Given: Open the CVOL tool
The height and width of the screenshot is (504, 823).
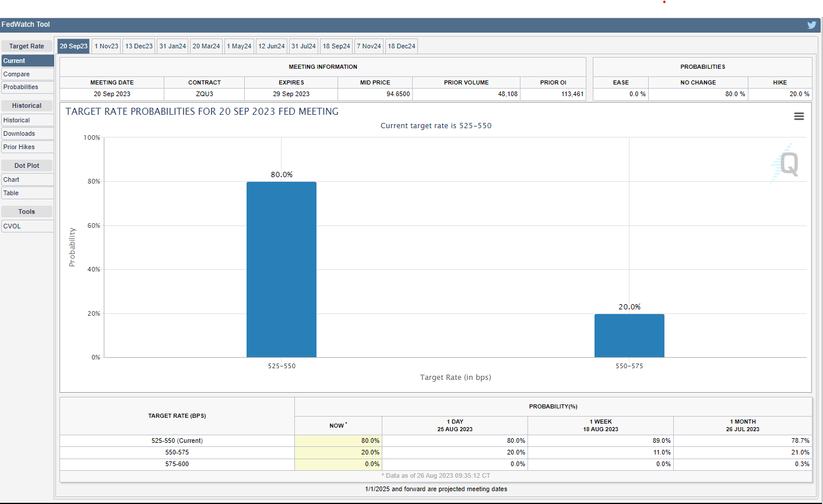Looking at the screenshot, I should pyautogui.click(x=27, y=226).
